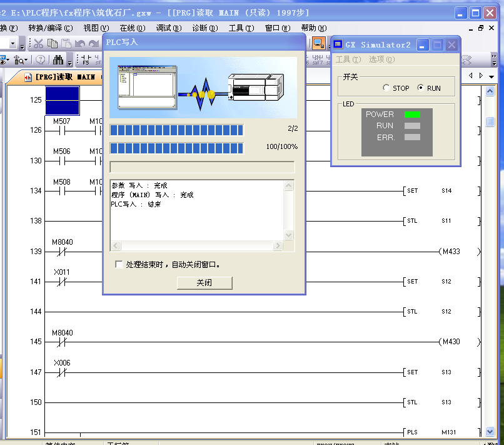Click the Cut scissors toolbar icon

pyautogui.click(x=39, y=43)
